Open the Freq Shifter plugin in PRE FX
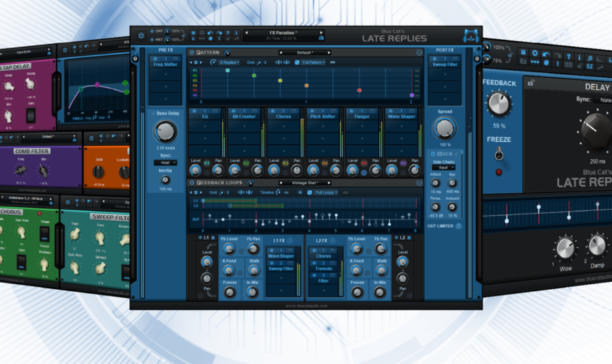 [x=166, y=65]
